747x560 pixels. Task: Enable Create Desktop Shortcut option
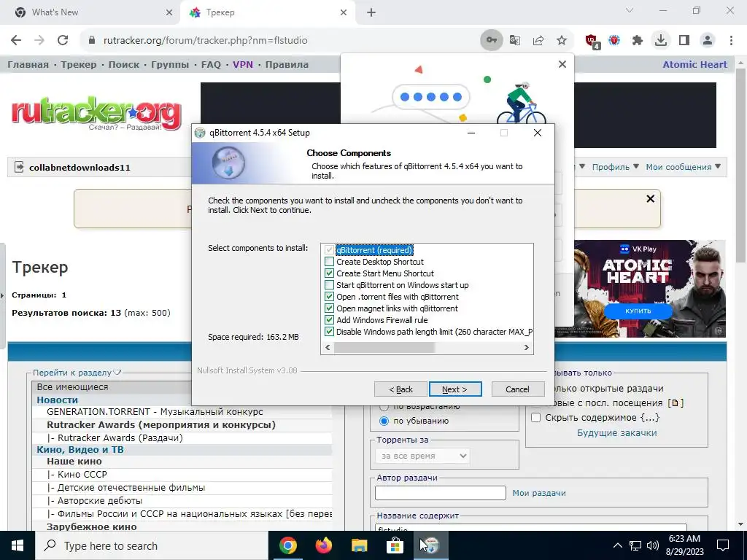tap(329, 262)
